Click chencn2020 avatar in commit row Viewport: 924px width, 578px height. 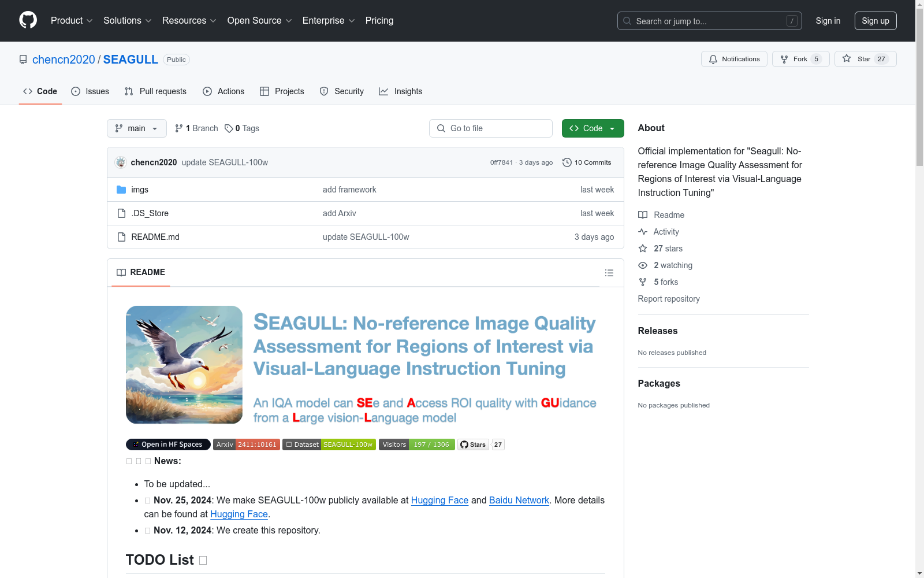pos(121,162)
